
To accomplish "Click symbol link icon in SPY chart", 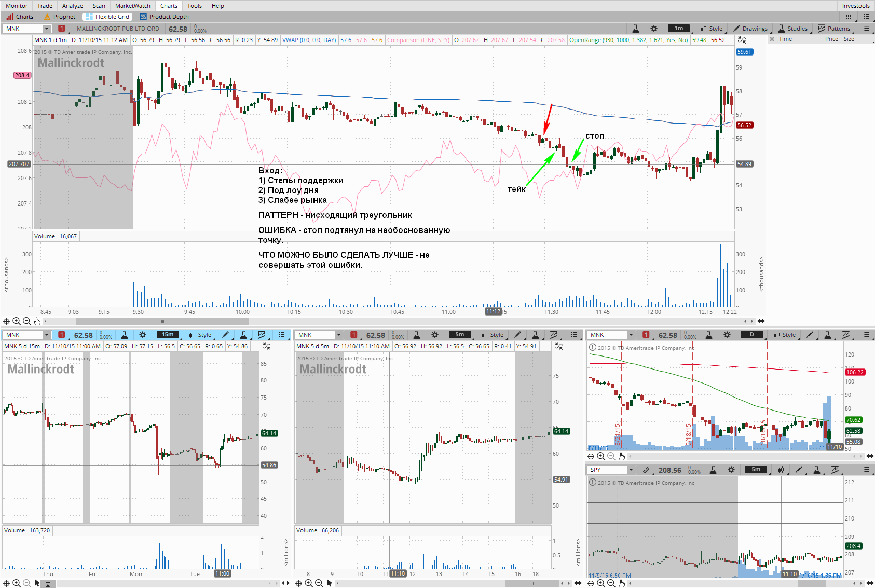I will click(x=646, y=470).
